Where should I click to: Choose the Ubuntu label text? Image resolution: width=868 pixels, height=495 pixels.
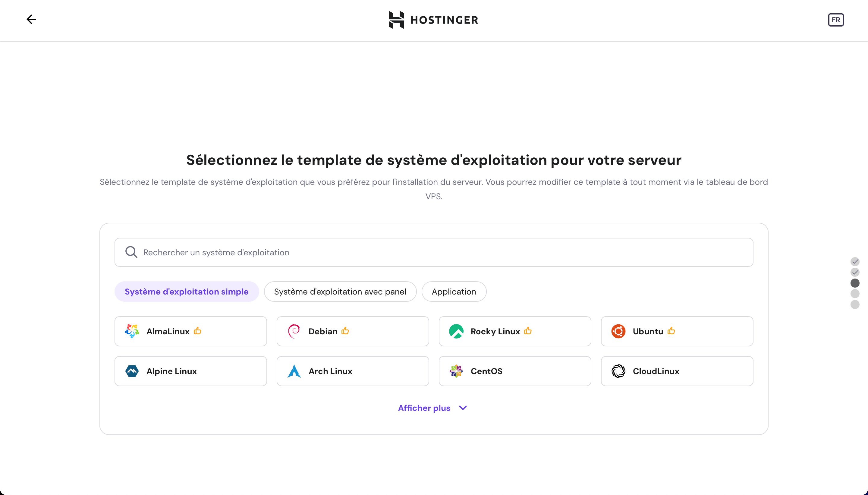tap(648, 332)
